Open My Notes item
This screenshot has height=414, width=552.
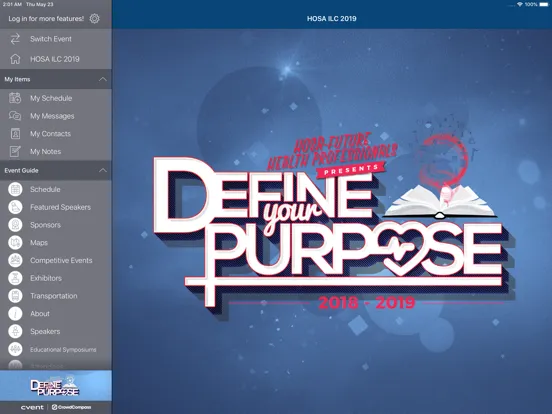point(56,151)
